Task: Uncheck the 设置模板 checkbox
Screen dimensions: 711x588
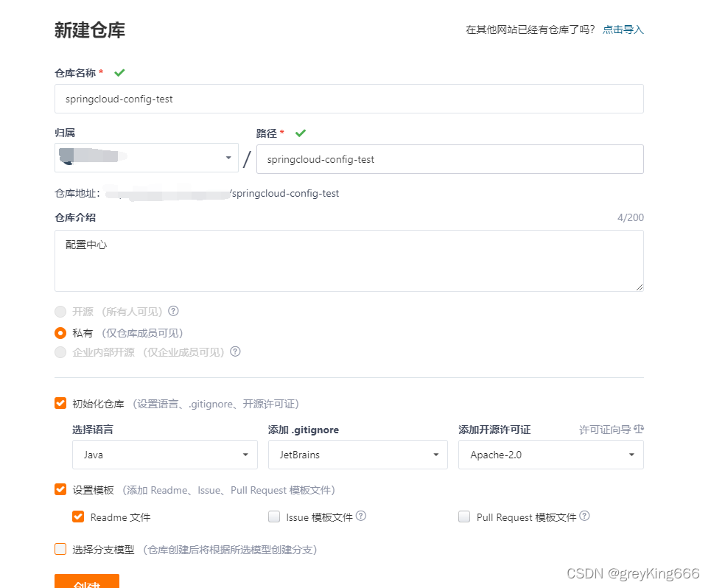Action: 60,489
